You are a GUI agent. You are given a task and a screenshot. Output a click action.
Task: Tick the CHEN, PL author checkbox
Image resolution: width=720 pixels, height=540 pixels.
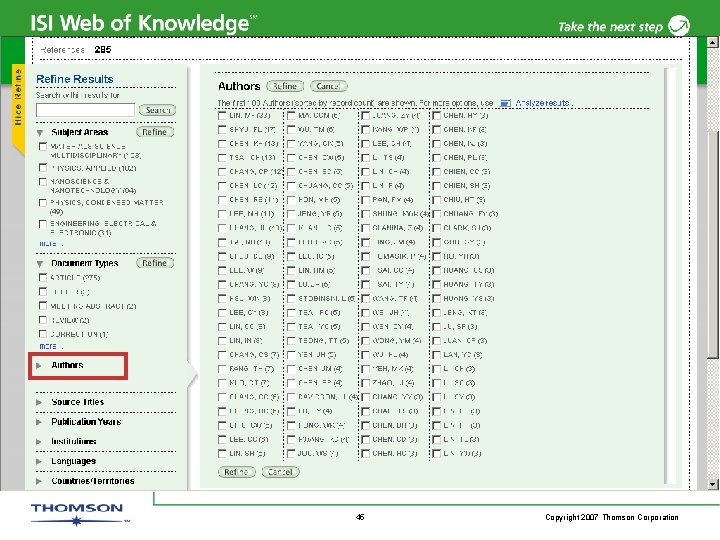pyautogui.click(x=436, y=158)
